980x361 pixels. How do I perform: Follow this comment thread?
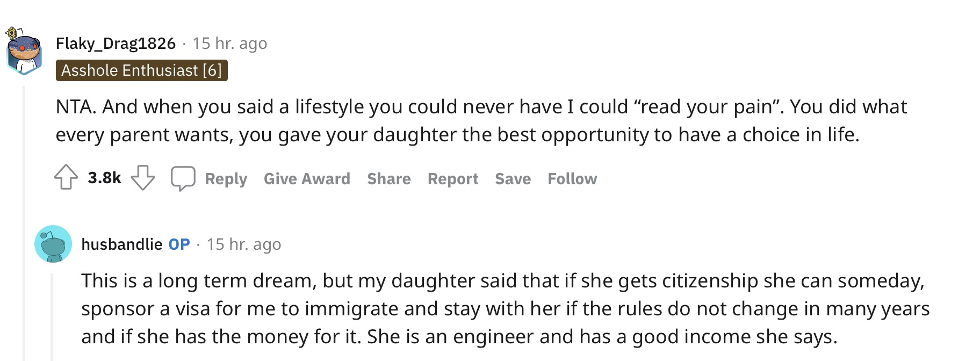click(572, 179)
